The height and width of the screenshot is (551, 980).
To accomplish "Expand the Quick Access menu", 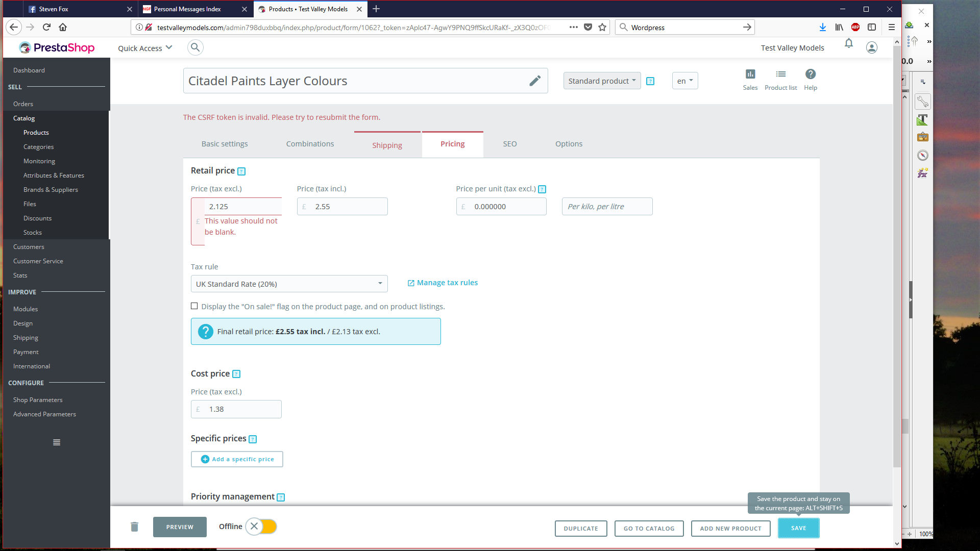I will [x=145, y=48].
